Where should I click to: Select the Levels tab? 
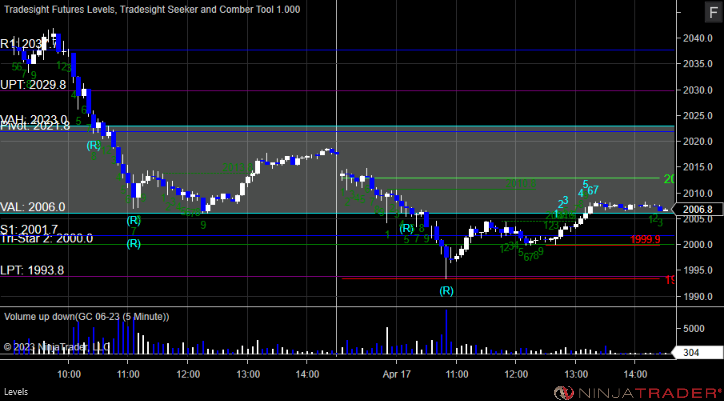coord(16,392)
